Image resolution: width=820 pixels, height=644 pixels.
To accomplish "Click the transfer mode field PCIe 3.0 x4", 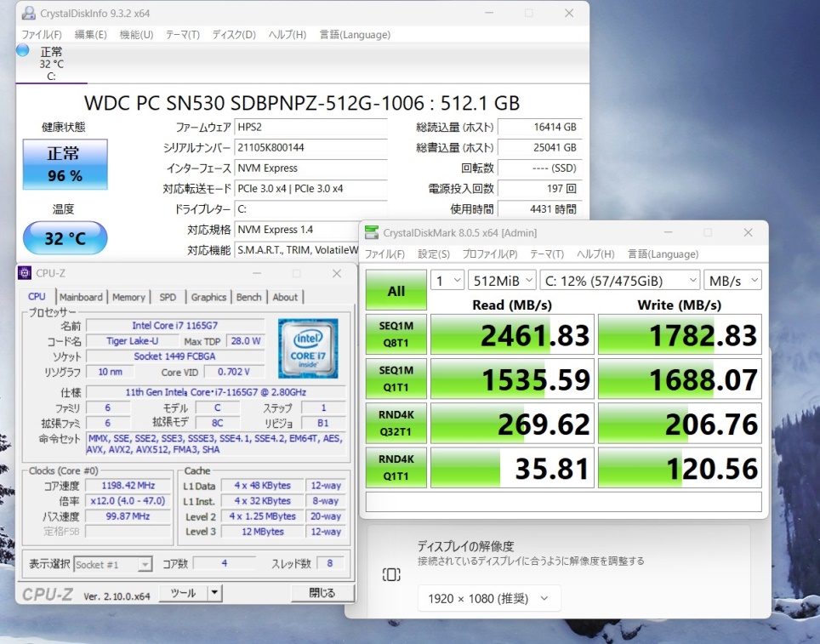I will click(310, 188).
